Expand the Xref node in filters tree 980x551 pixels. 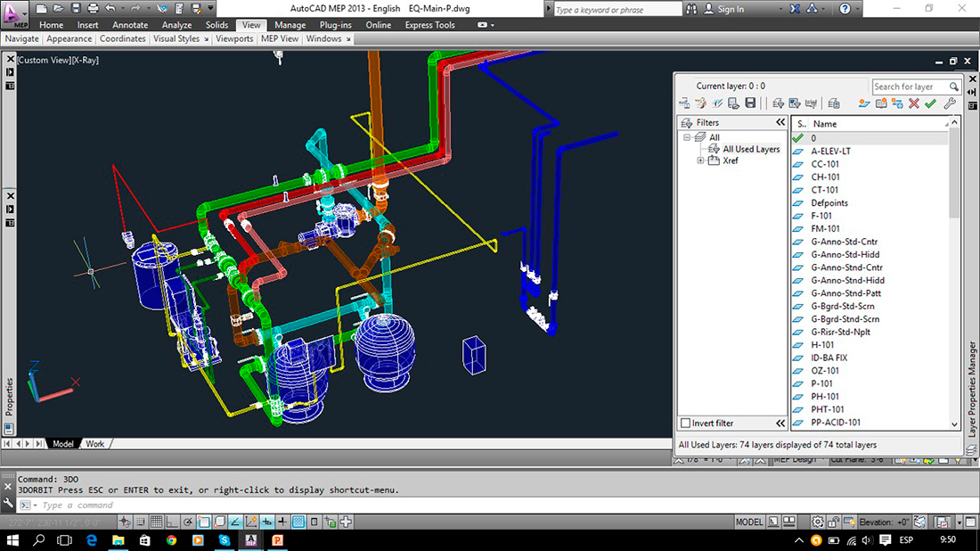coord(700,161)
